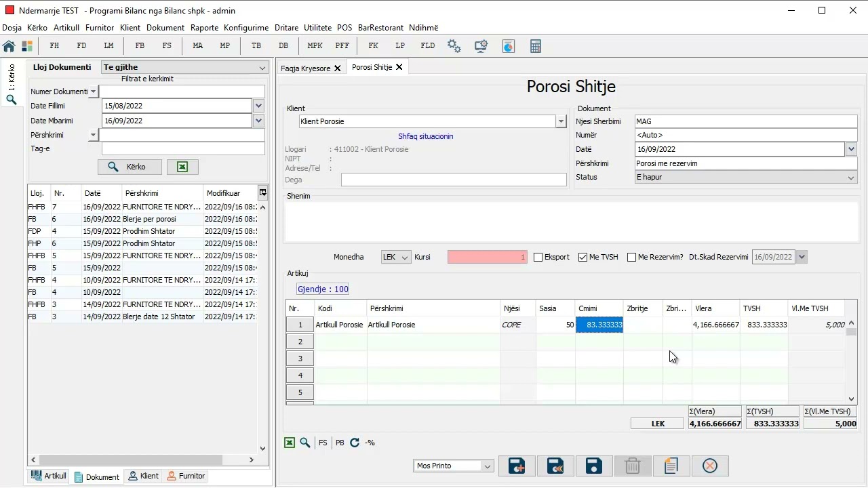The height and width of the screenshot is (488, 868).
Task: Expand the Status E hapur dropdown
Action: (x=852, y=178)
